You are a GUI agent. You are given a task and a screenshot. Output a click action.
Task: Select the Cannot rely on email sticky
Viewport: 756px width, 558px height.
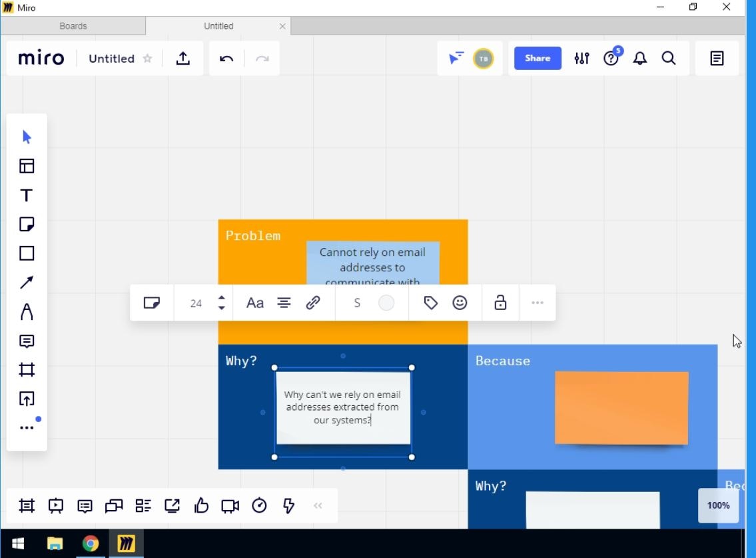point(373,263)
